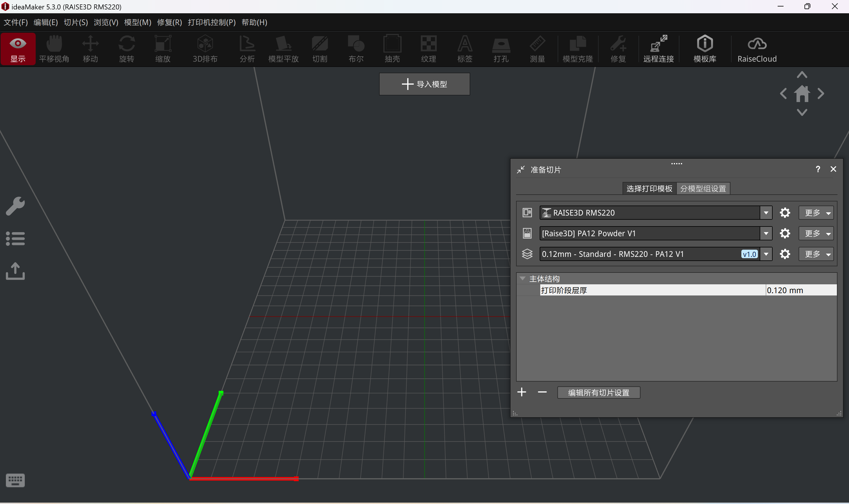Select the 显示 (display) tool
Viewport: 849px width, 504px height.
(18, 49)
